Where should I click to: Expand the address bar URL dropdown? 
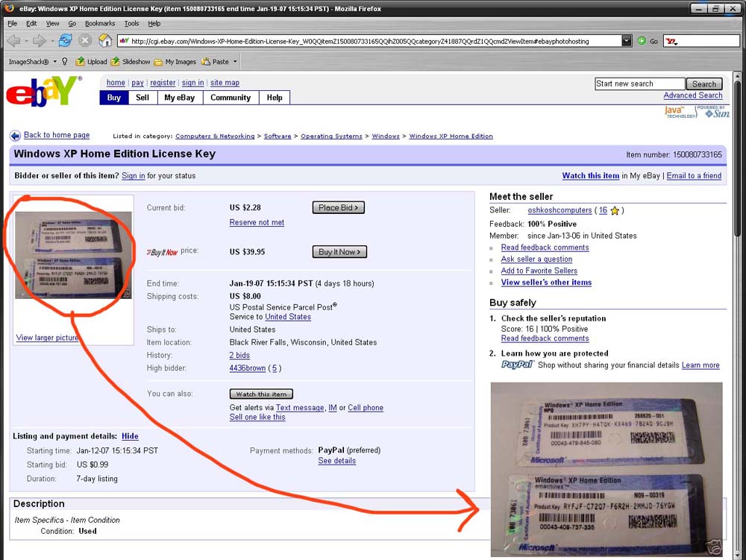click(627, 41)
